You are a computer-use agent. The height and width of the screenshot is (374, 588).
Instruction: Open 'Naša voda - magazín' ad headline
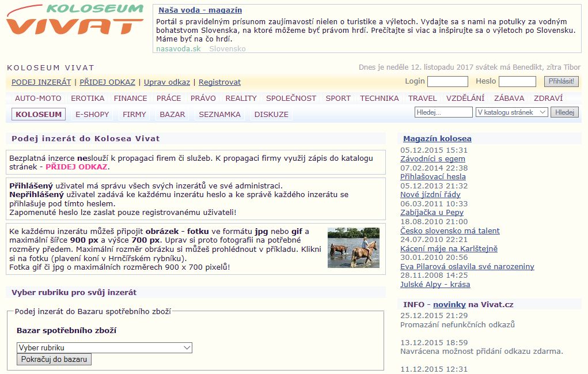click(199, 10)
